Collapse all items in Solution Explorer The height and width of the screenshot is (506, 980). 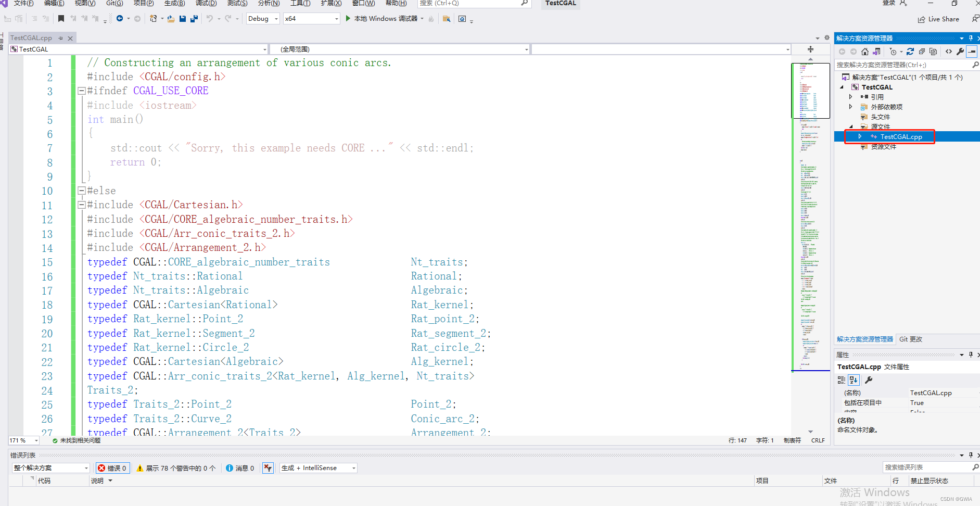[x=922, y=52]
